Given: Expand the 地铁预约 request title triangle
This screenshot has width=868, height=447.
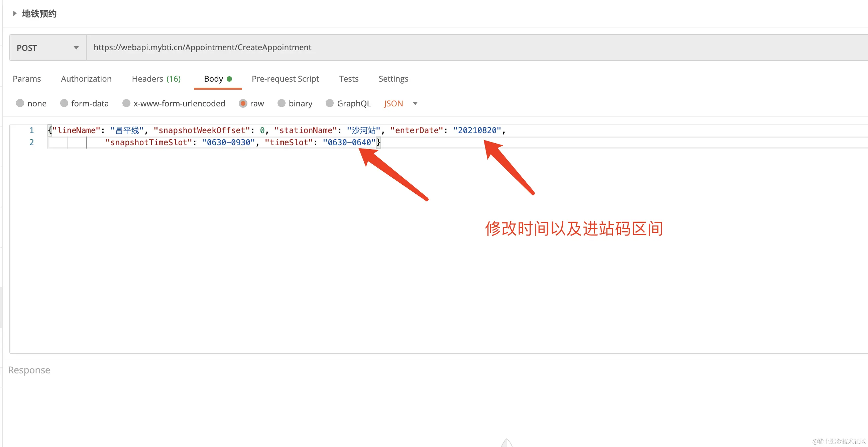Looking at the screenshot, I should point(14,13).
